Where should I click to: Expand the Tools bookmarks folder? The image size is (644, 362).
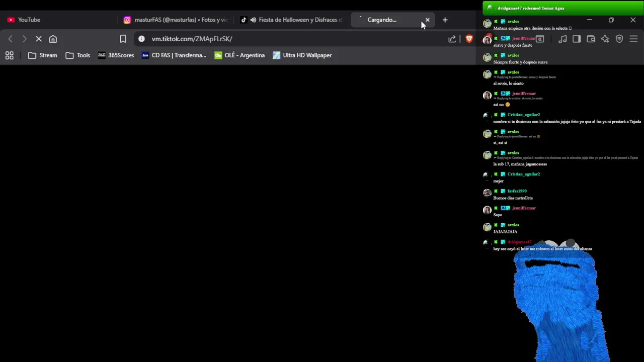(x=78, y=55)
